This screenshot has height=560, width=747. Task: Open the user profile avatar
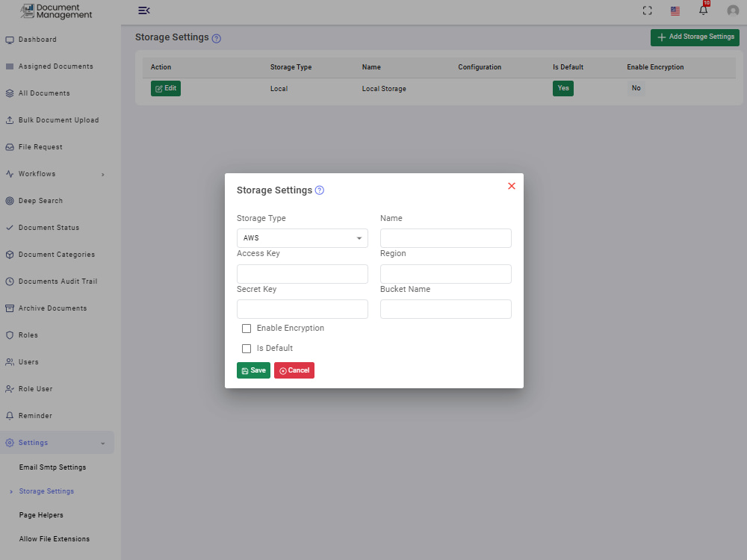pos(733,10)
